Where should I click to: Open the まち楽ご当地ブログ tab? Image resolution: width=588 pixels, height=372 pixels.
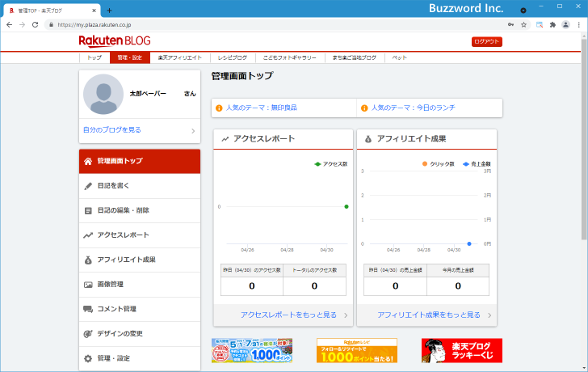click(x=355, y=57)
